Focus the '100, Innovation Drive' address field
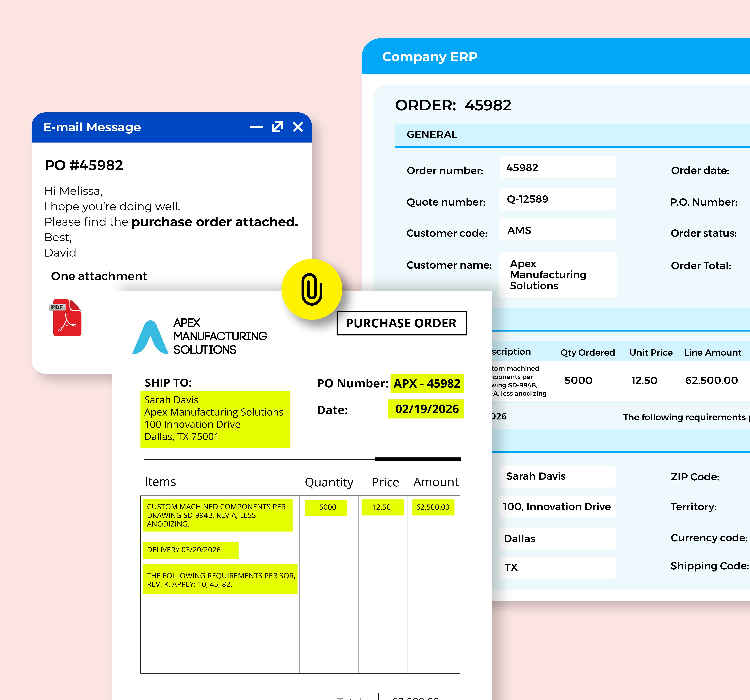 click(x=558, y=507)
